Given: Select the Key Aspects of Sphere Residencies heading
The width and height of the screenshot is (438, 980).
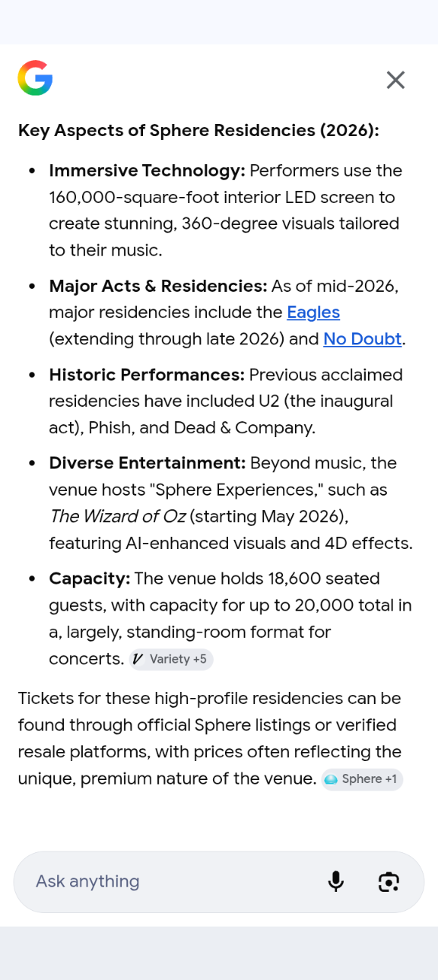Looking at the screenshot, I should [x=198, y=131].
